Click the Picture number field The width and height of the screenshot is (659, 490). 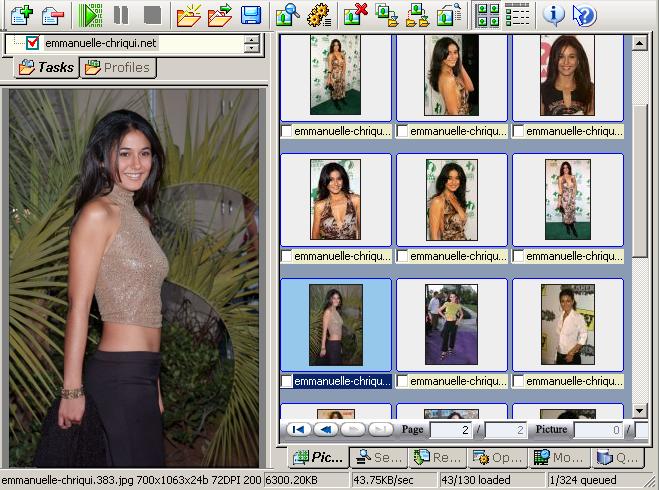pos(598,430)
